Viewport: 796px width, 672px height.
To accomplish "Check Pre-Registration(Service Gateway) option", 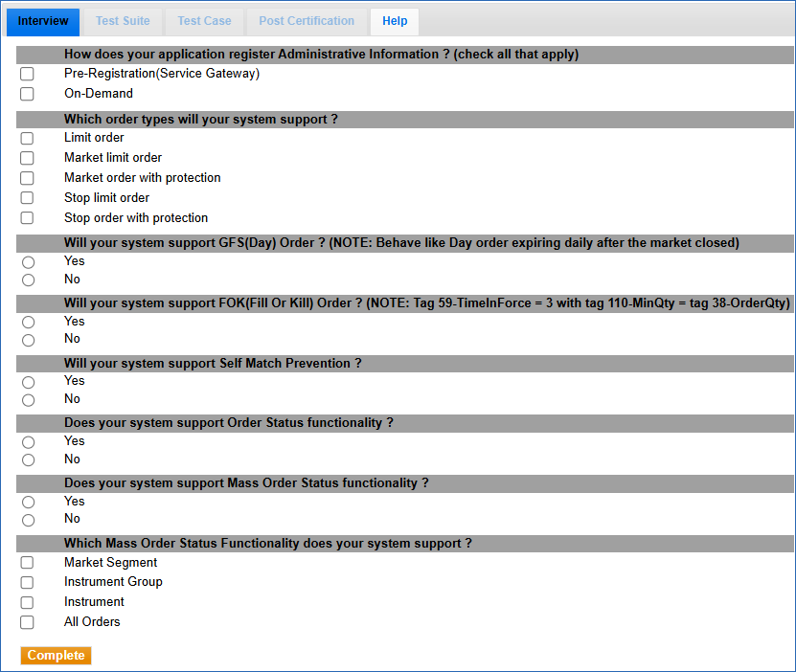I will click(27, 74).
